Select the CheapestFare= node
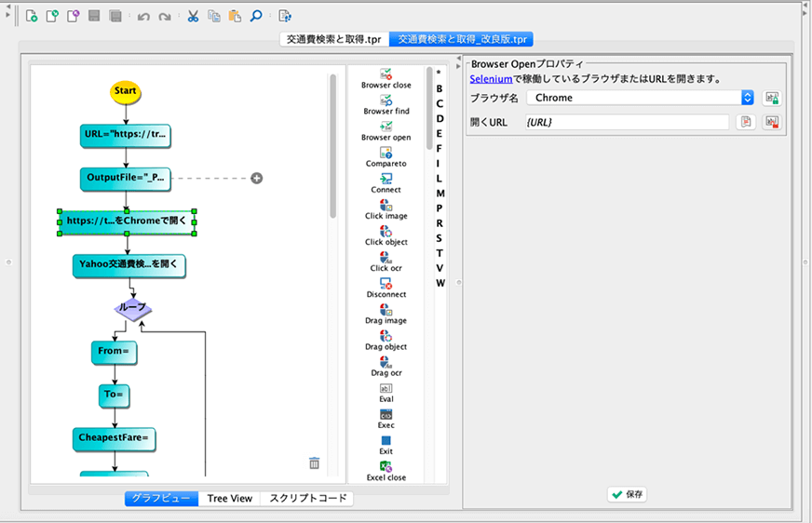The width and height of the screenshot is (812, 523). 115,438
